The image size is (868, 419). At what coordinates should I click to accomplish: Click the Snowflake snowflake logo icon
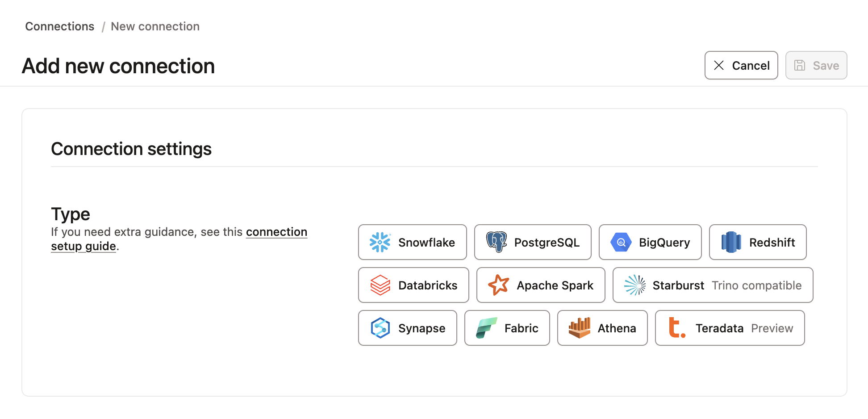pyautogui.click(x=380, y=243)
